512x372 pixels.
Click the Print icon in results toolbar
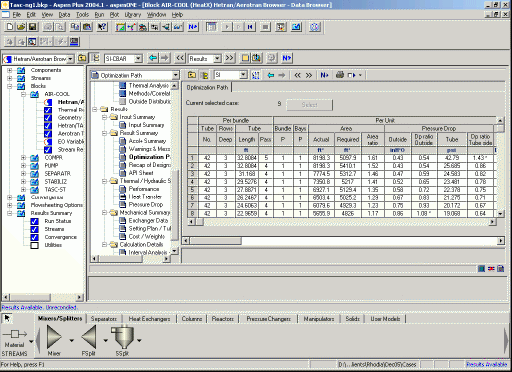pyautogui.click(x=340, y=75)
